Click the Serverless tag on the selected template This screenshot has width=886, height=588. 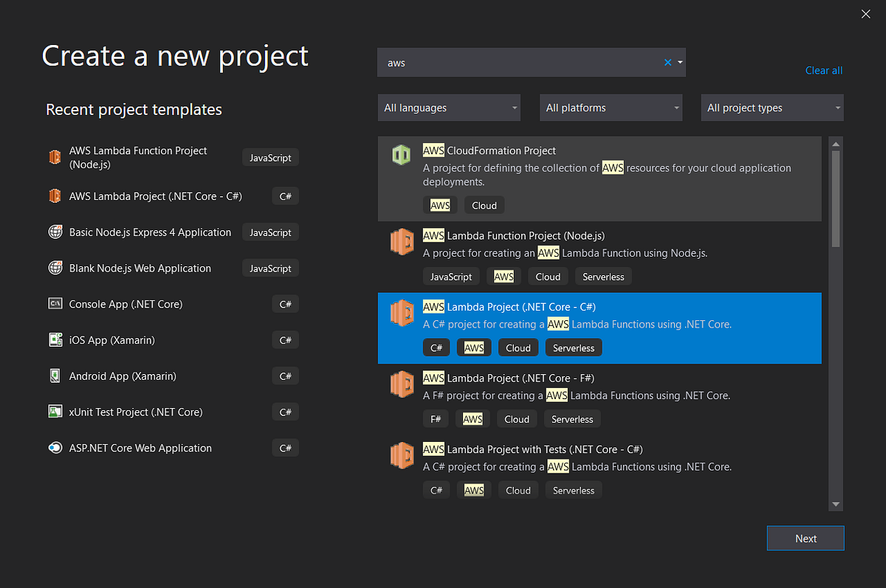pos(574,347)
